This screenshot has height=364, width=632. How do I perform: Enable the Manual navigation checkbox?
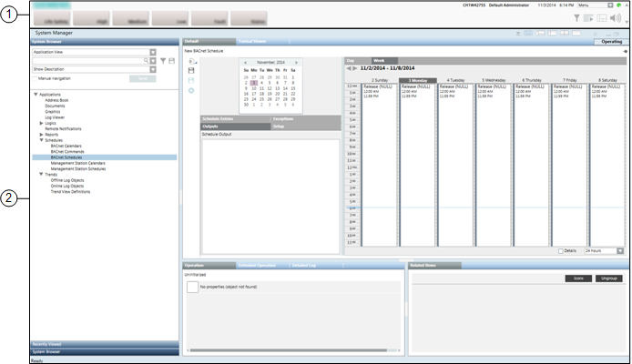(35, 79)
